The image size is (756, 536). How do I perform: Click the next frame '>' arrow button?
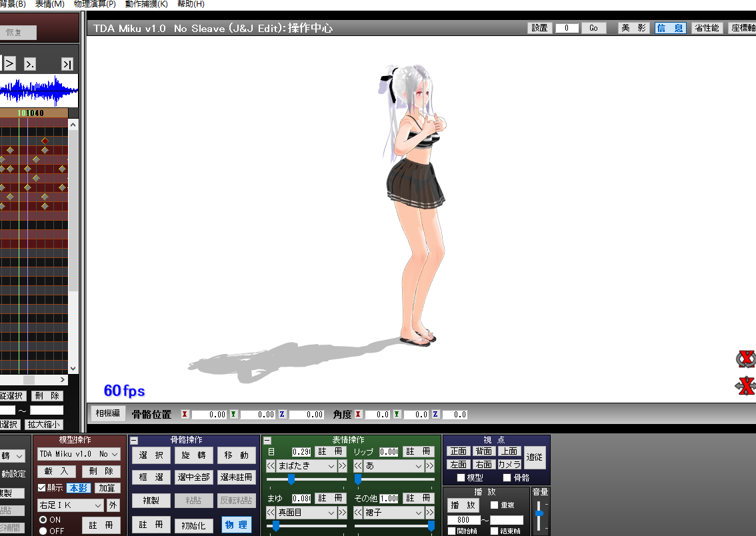[x=9, y=64]
